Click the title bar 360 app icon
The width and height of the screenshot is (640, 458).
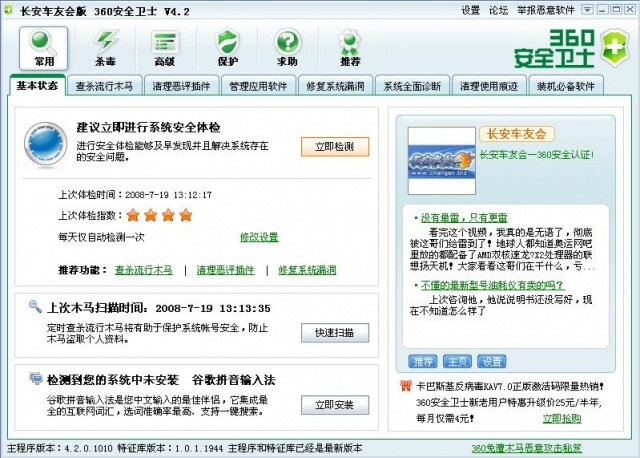(x=9, y=10)
